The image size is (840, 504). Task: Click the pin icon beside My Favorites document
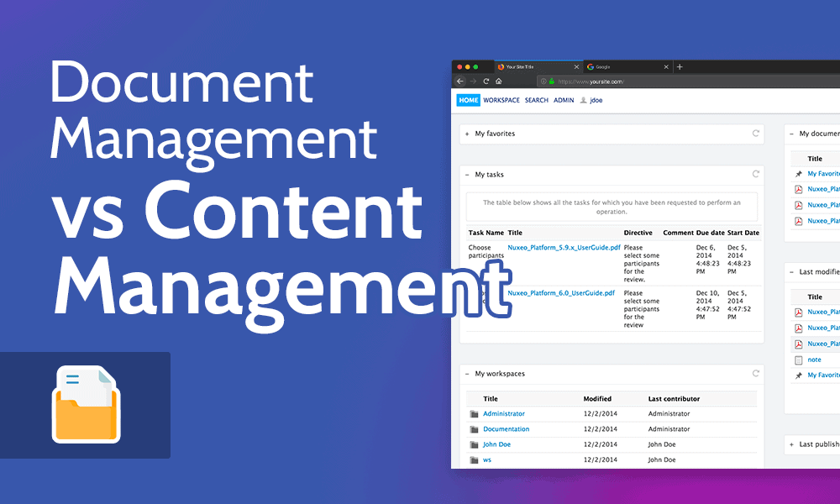pos(796,174)
